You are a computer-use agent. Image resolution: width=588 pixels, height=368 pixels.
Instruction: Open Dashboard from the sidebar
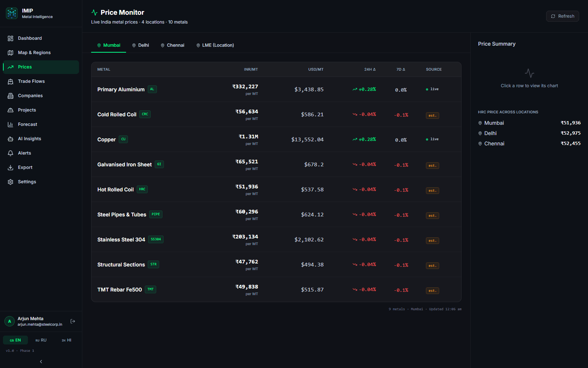41,38
